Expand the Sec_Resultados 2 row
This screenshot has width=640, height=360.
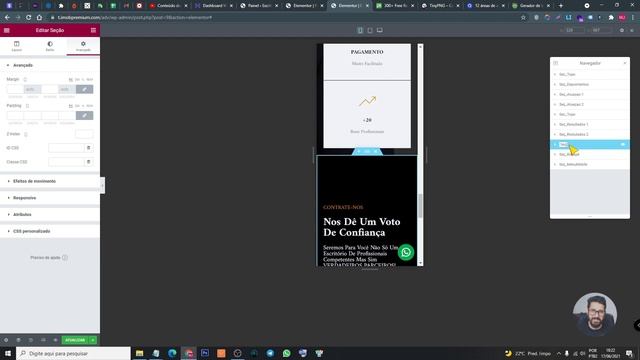(555, 134)
